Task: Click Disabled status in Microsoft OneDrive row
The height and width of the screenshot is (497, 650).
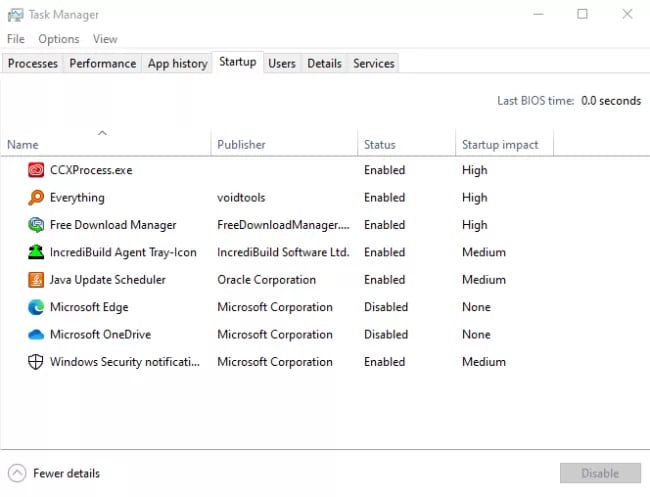Action: (386, 334)
